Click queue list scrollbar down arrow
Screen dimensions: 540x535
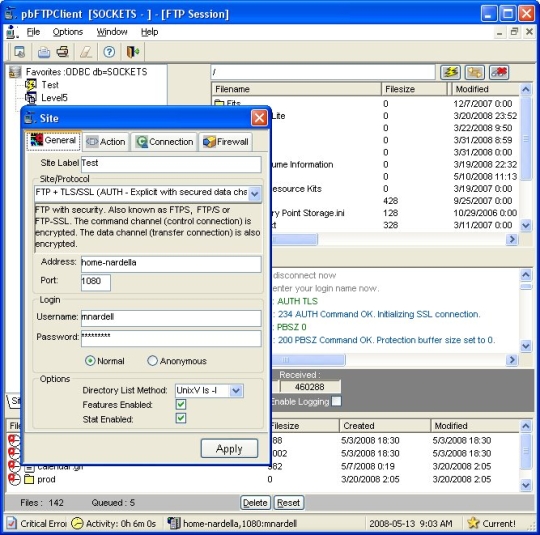tap(526, 485)
